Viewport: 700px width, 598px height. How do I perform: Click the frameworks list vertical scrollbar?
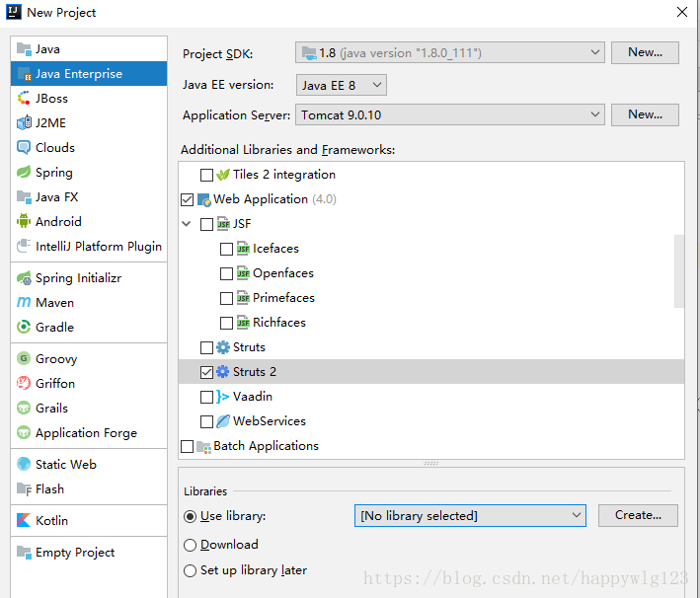tap(679, 271)
